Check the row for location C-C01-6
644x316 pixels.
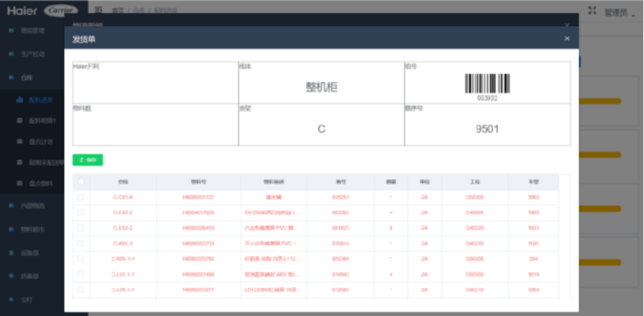81,197
